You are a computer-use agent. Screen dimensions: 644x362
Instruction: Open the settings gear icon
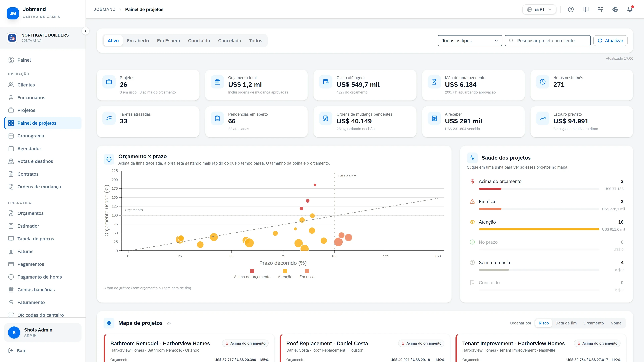615,10
